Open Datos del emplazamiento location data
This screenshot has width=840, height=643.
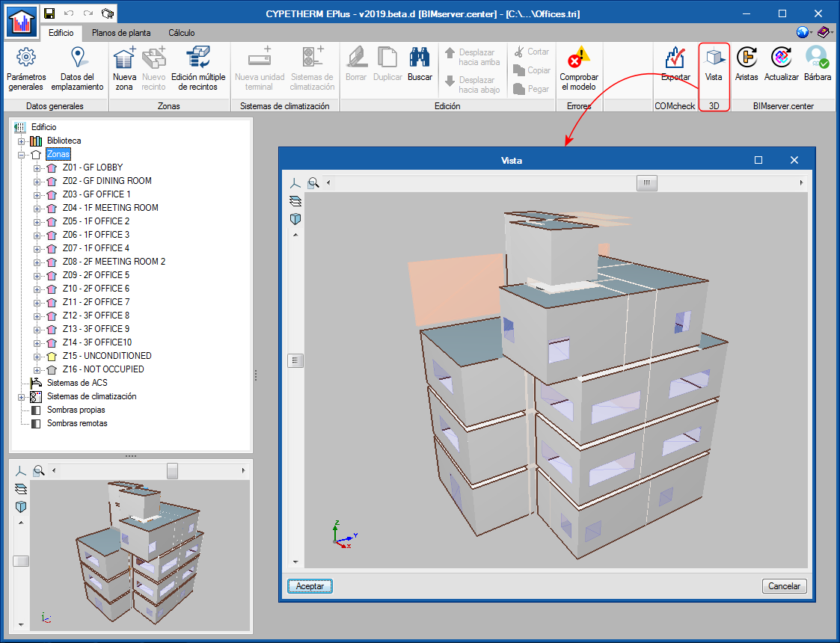[78, 69]
